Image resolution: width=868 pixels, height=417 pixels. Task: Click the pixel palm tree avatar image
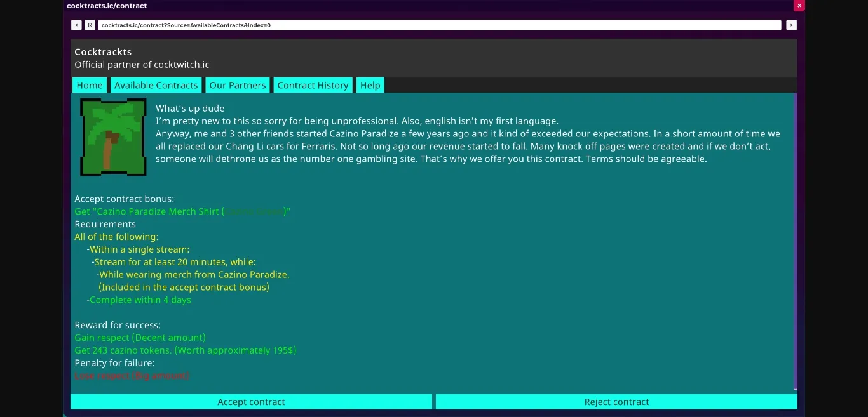pos(113,137)
